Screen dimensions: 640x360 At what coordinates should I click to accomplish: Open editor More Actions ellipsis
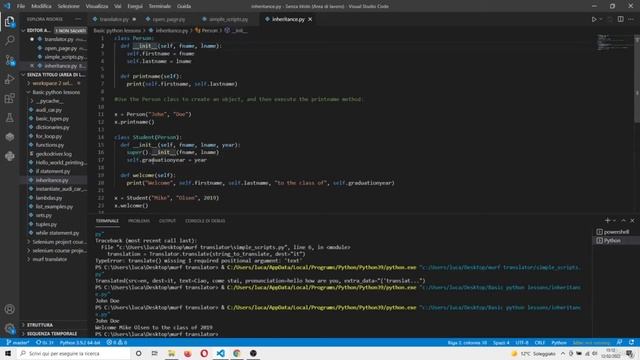click(x=631, y=19)
